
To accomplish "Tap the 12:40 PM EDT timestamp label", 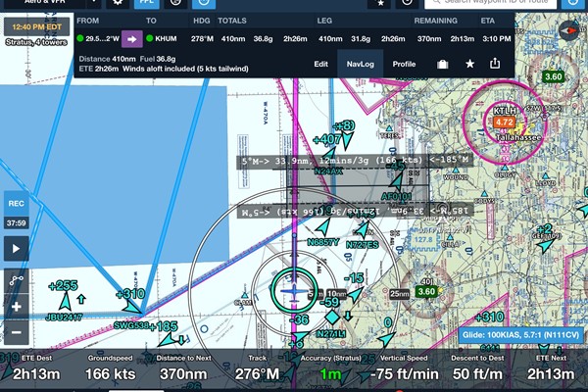I will 37,27.
